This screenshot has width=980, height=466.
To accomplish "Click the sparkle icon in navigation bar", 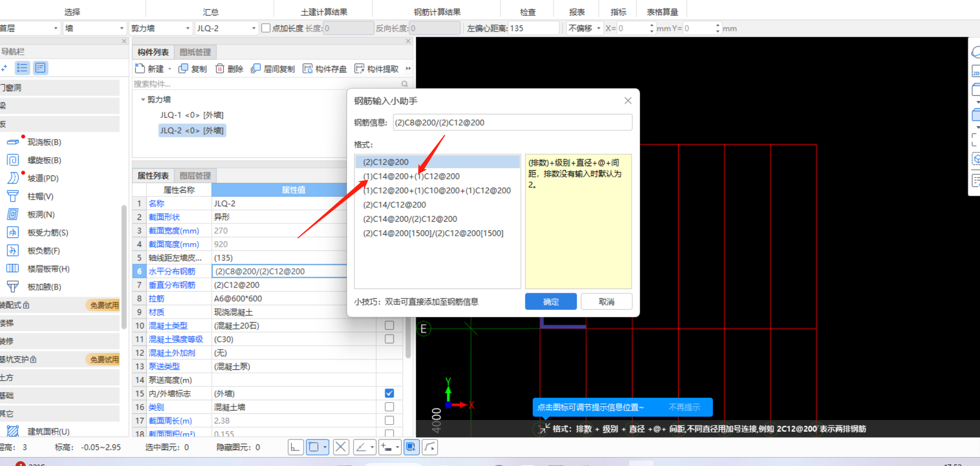I will [4, 68].
